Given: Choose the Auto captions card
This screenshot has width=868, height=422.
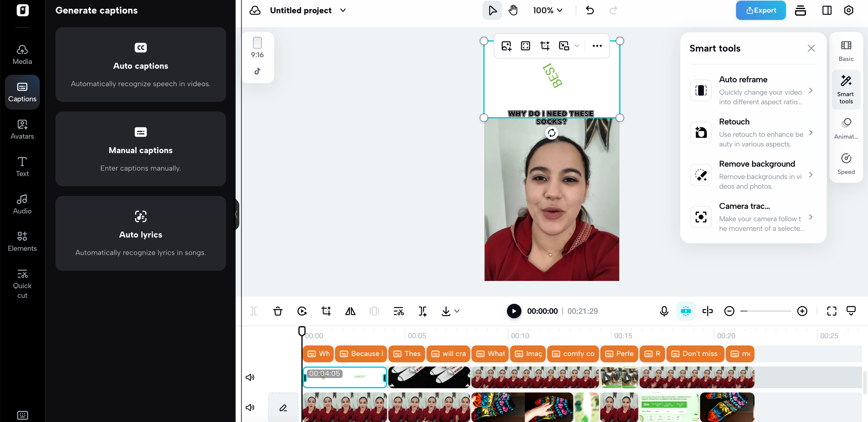Looking at the screenshot, I should point(140,65).
